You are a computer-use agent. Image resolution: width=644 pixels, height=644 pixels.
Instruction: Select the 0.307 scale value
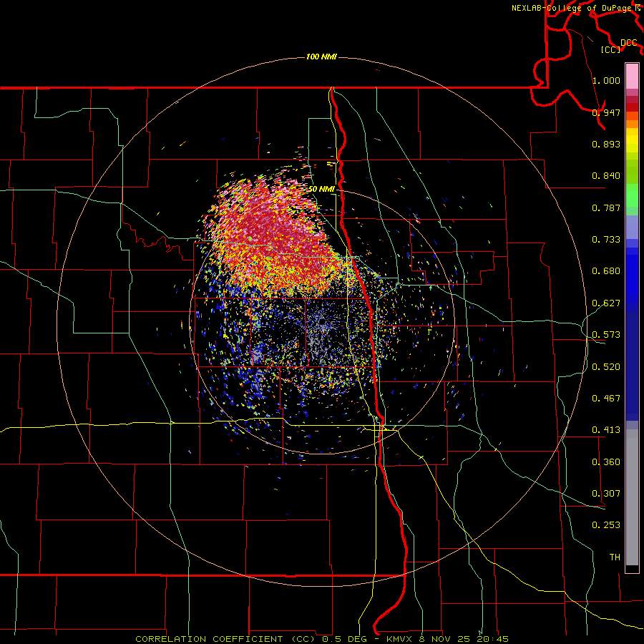(x=606, y=494)
